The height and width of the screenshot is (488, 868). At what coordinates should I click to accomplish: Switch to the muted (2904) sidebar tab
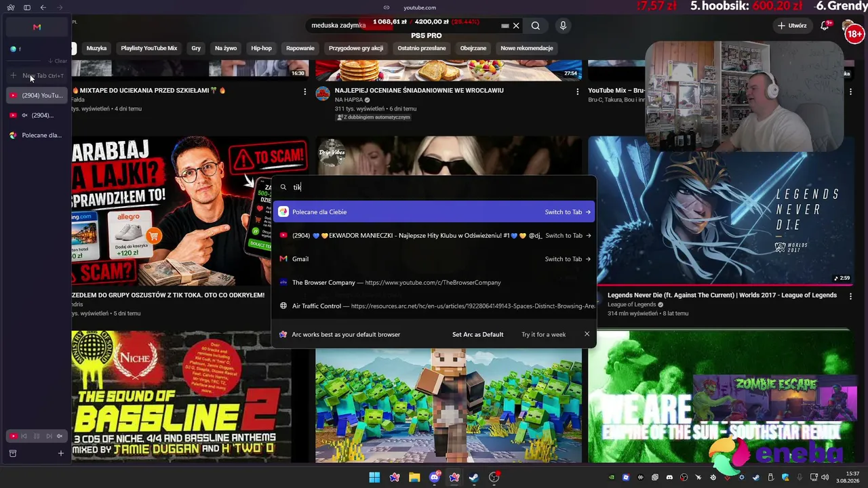[37, 115]
